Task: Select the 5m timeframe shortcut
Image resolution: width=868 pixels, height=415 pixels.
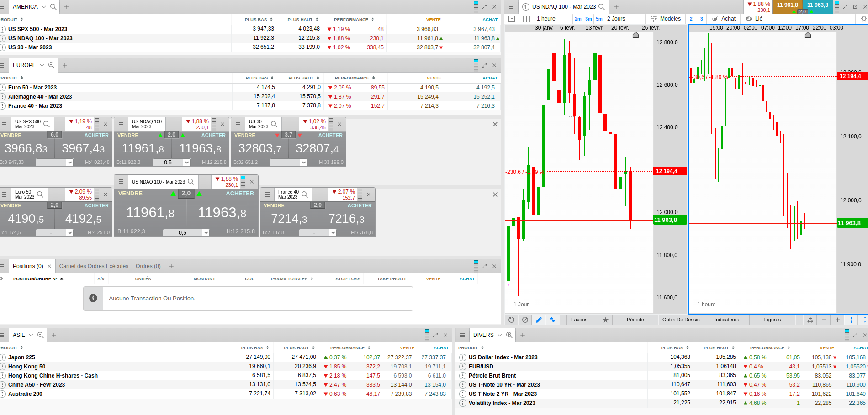Action: click(x=599, y=19)
